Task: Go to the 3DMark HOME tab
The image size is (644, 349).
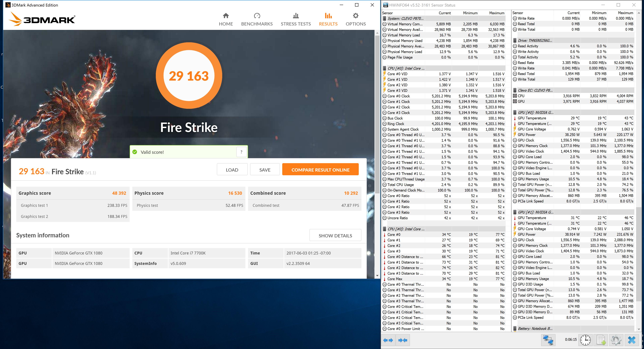Action: click(x=226, y=19)
